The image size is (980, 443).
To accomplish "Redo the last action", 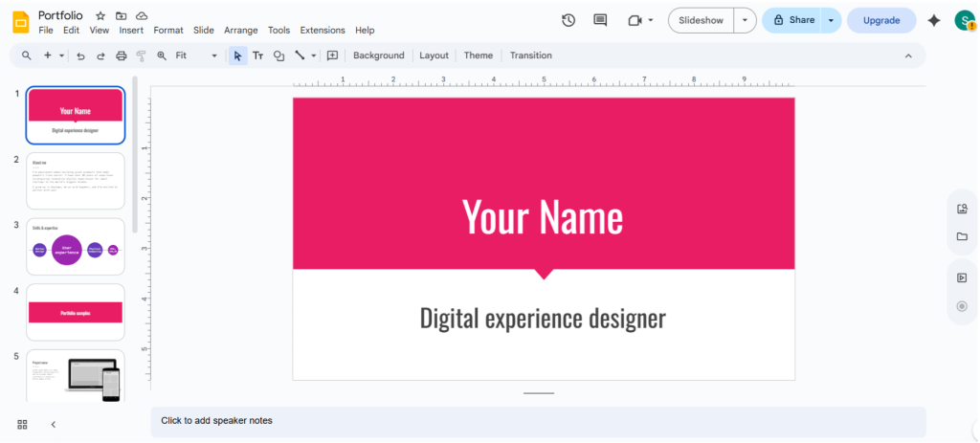I will click(x=100, y=55).
